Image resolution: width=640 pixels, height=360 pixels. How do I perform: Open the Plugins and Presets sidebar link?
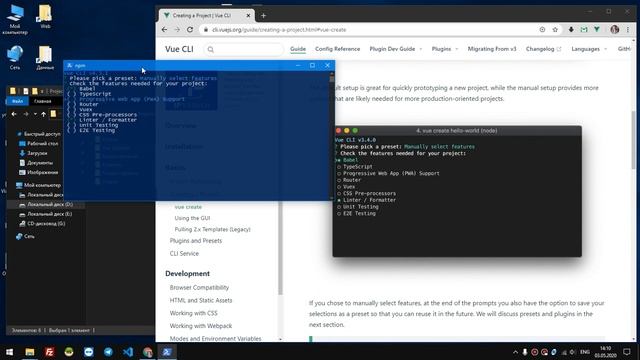pos(196,241)
